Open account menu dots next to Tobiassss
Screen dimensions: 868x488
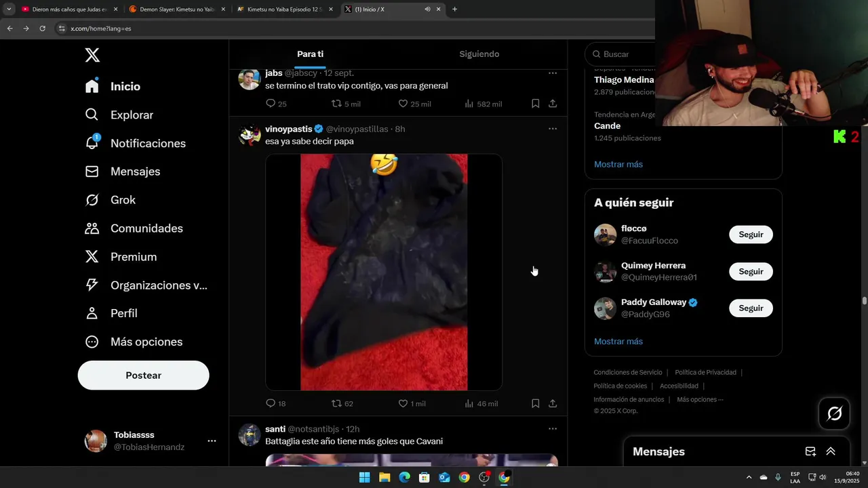coord(212,441)
